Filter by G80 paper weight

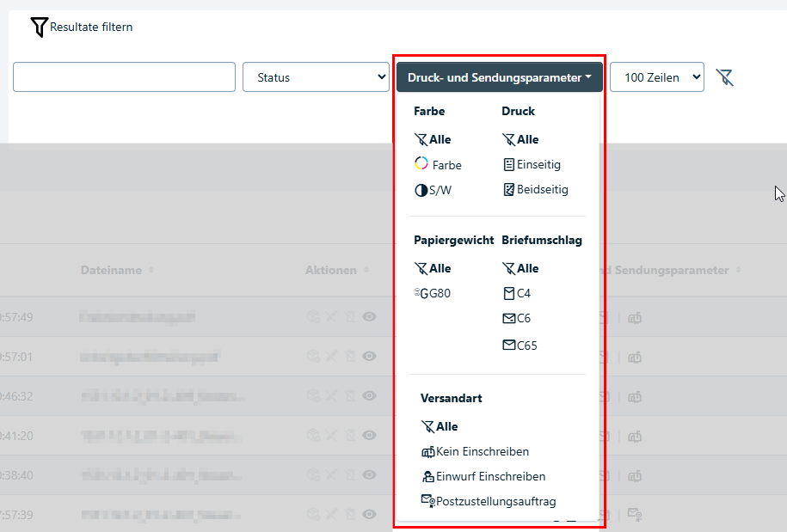pyautogui.click(x=432, y=293)
